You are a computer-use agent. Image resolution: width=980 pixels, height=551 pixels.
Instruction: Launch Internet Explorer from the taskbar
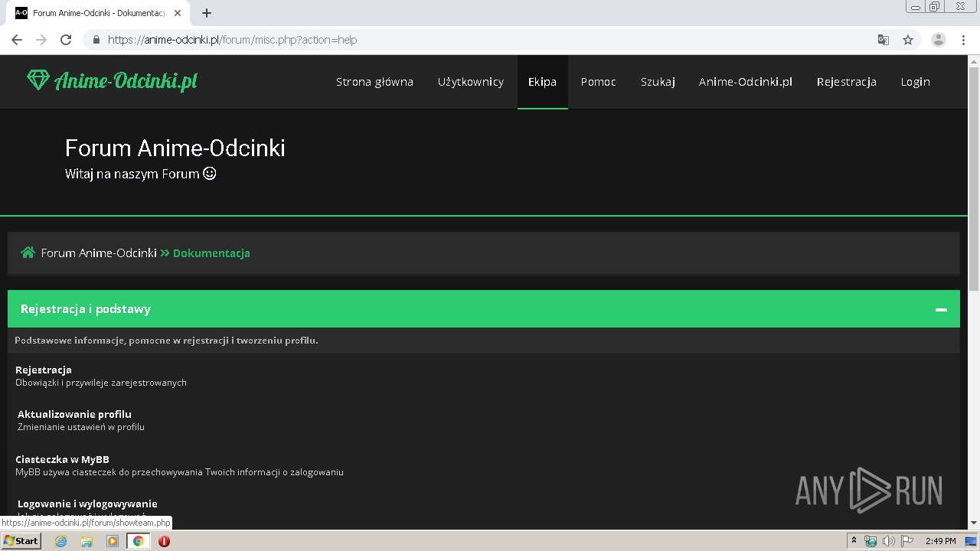(60, 541)
